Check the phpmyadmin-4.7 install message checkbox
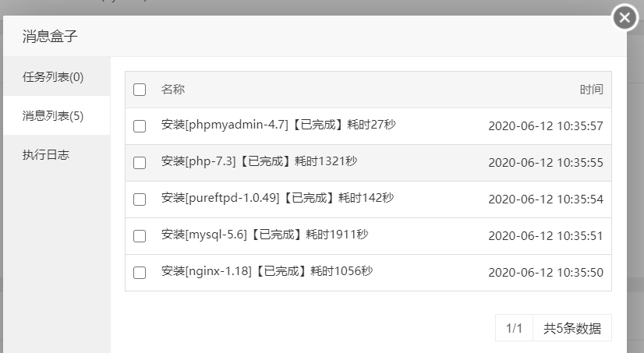Viewport: 644px width, 353px height. 140,126
